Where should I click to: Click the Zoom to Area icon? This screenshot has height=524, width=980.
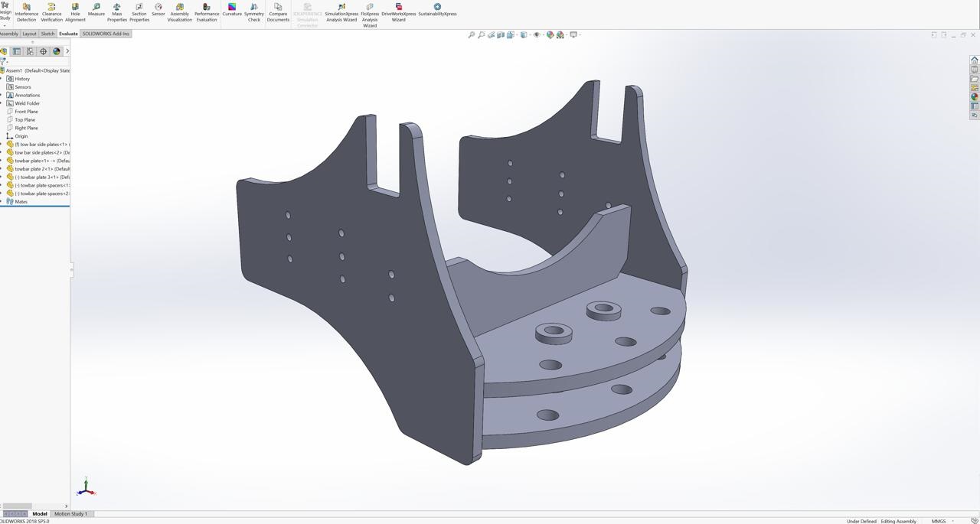[481, 34]
